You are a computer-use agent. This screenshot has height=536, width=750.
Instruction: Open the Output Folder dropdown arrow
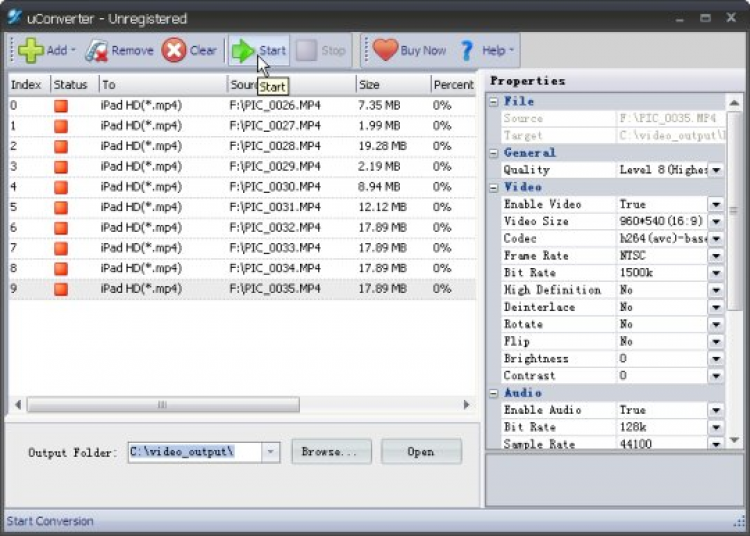click(271, 452)
